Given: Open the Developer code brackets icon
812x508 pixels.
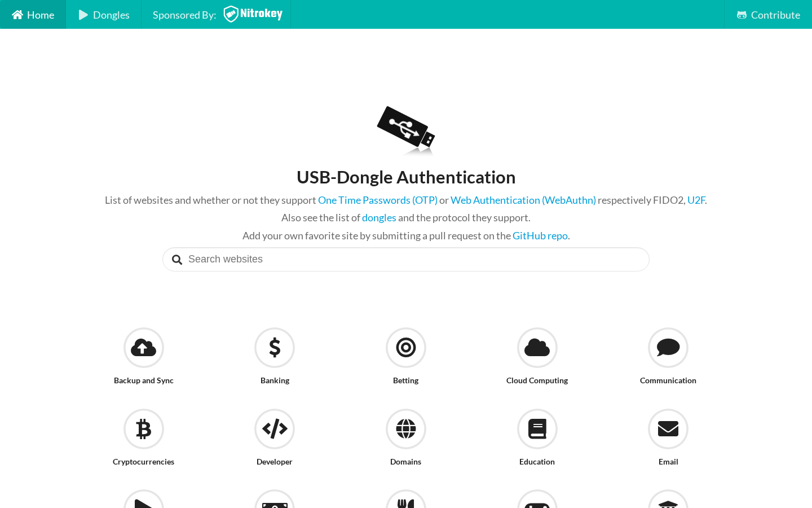Looking at the screenshot, I should pos(275,429).
